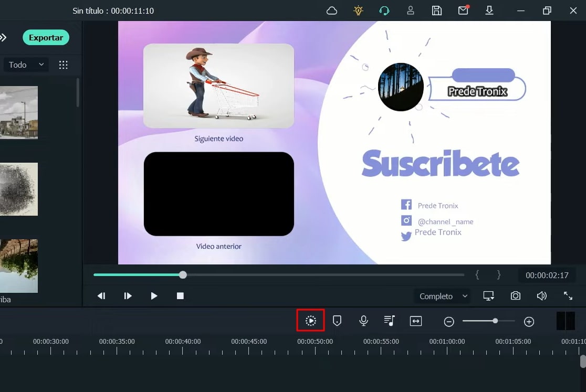Step forward one frame
Screen dimensions: 586x392
[x=128, y=296]
